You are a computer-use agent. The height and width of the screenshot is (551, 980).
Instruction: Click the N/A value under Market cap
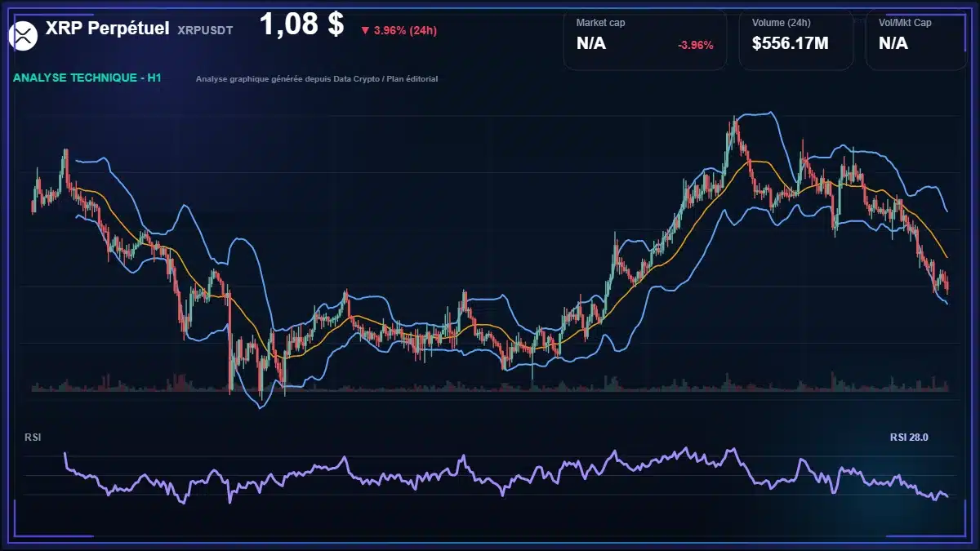(591, 43)
